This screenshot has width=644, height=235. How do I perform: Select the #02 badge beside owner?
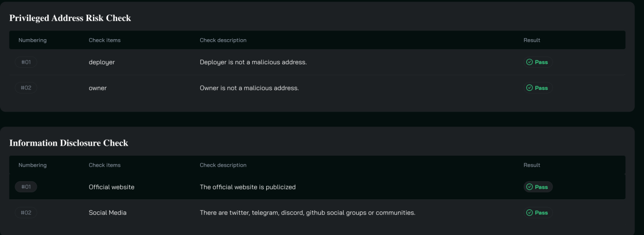[26, 88]
